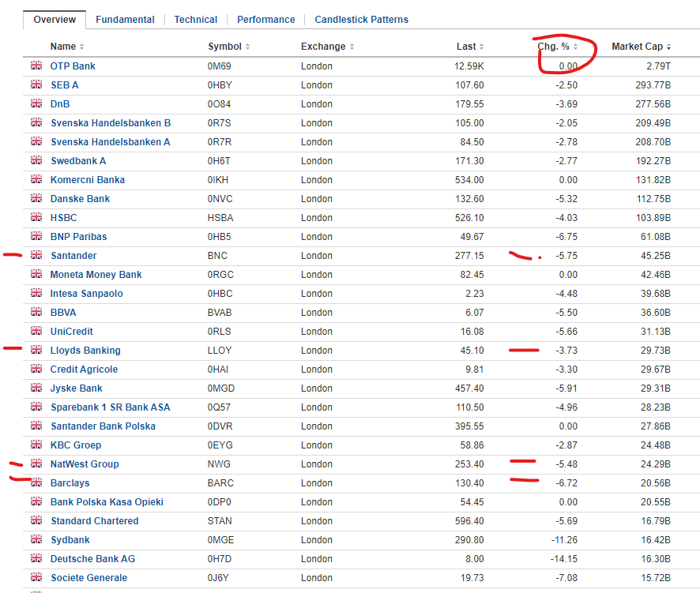Click UK flag icon beside Danske Bank
This screenshot has height=593, width=700.
(x=36, y=198)
